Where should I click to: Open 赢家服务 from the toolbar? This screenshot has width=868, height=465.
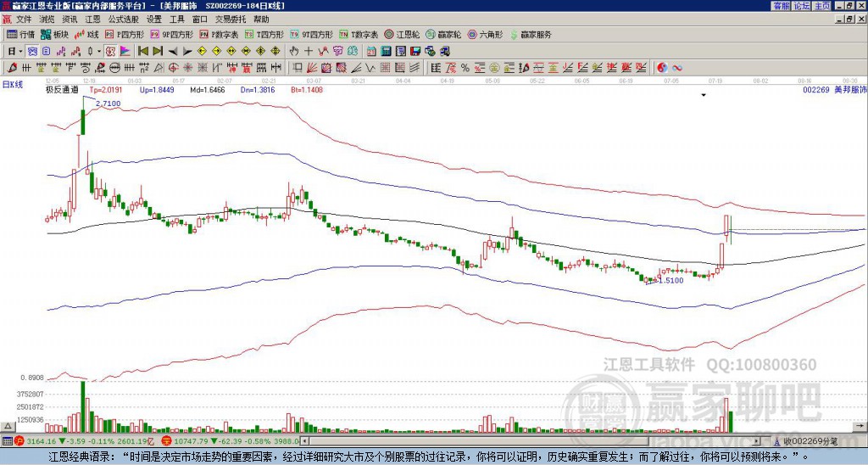[x=531, y=34]
